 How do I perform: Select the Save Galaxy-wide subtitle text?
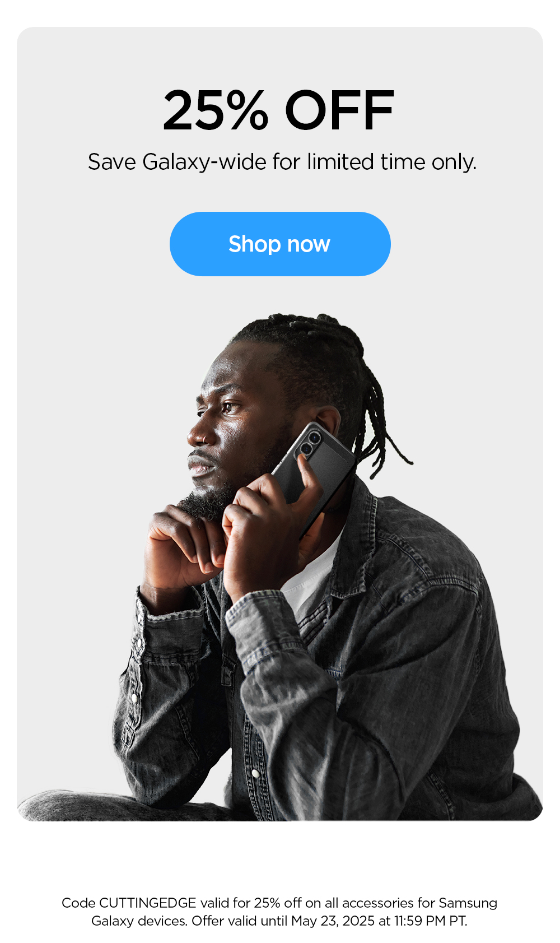(282, 162)
